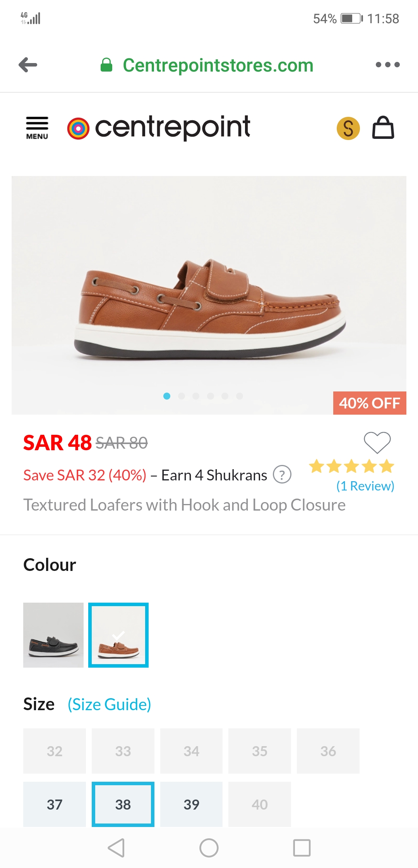Open the shopping bag cart
The image size is (418, 868).
(383, 128)
